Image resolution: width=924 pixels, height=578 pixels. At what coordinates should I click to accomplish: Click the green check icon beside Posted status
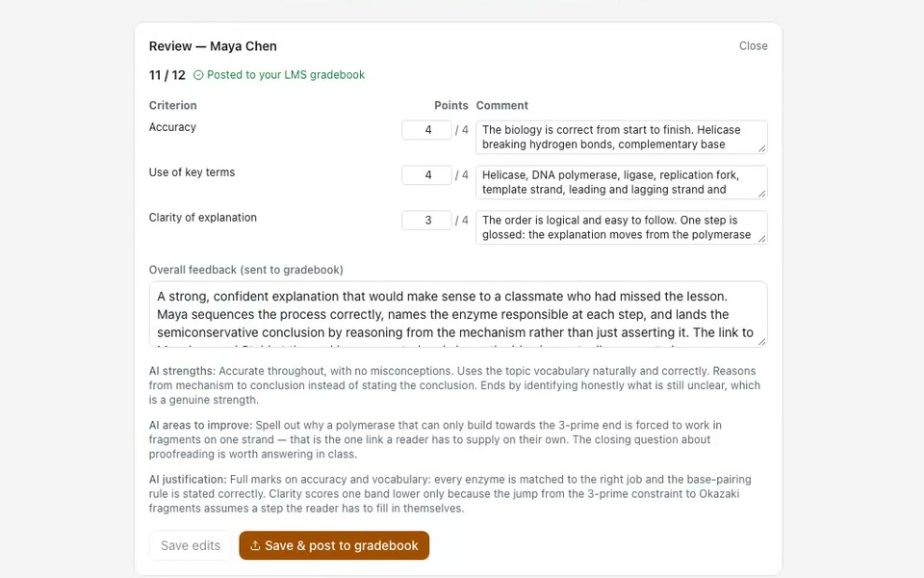click(x=198, y=75)
